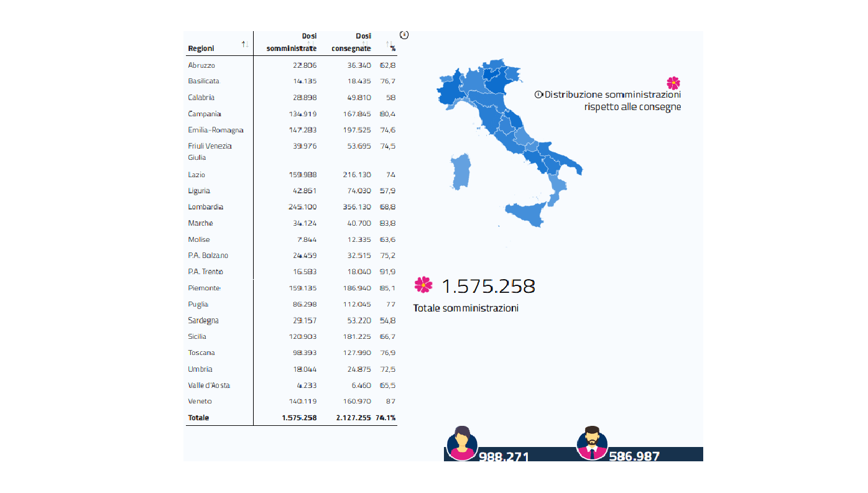868x493 pixels.
Task: Click Emilia-Romagna's 74,6 percentage
Action: (388, 130)
